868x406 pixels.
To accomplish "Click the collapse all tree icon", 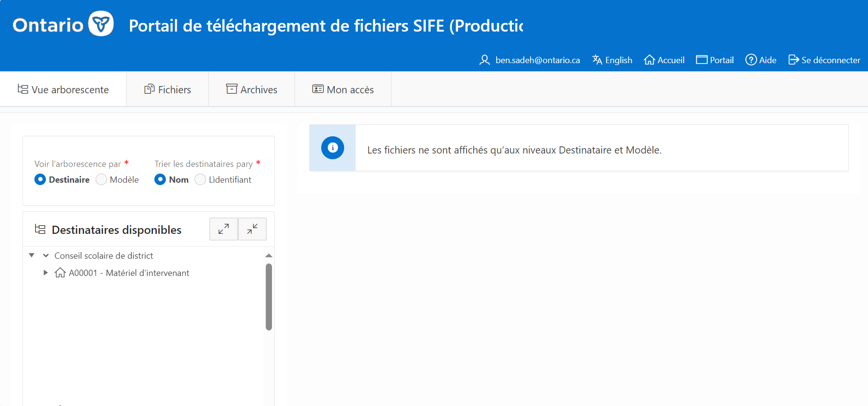I will click(x=252, y=229).
